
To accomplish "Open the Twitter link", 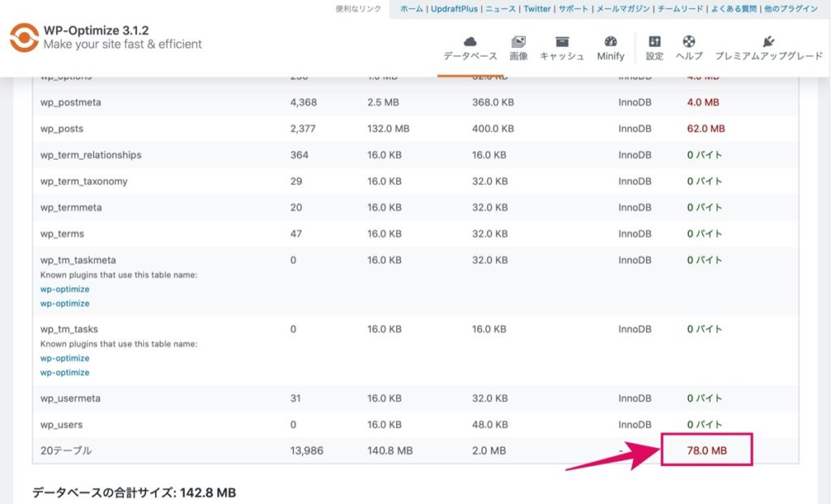I will [x=537, y=8].
